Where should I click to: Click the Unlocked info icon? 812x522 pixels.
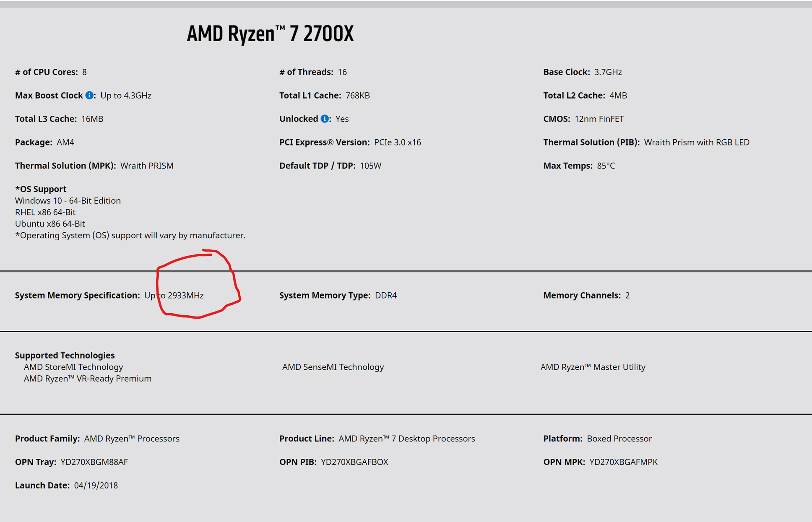coord(325,119)
